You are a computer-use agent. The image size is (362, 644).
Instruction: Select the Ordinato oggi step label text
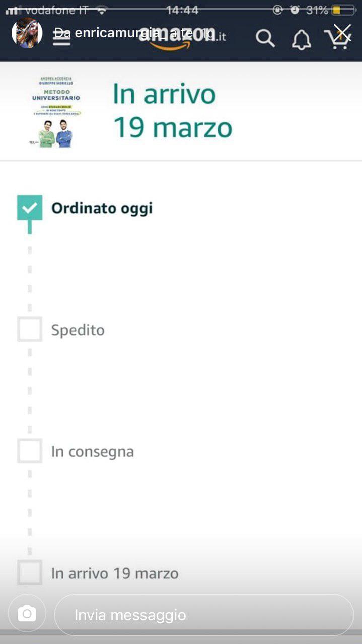[102, 208]
